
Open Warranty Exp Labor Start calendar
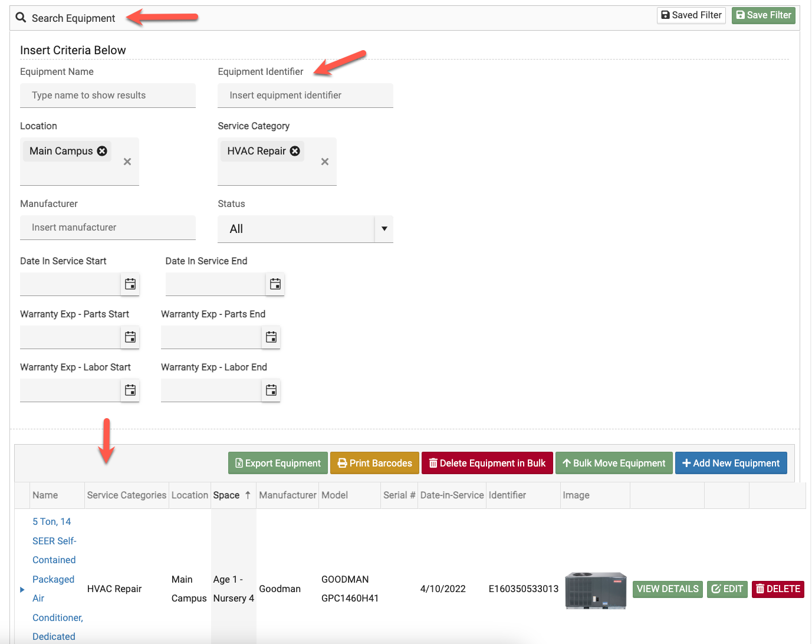click(130, 390)
